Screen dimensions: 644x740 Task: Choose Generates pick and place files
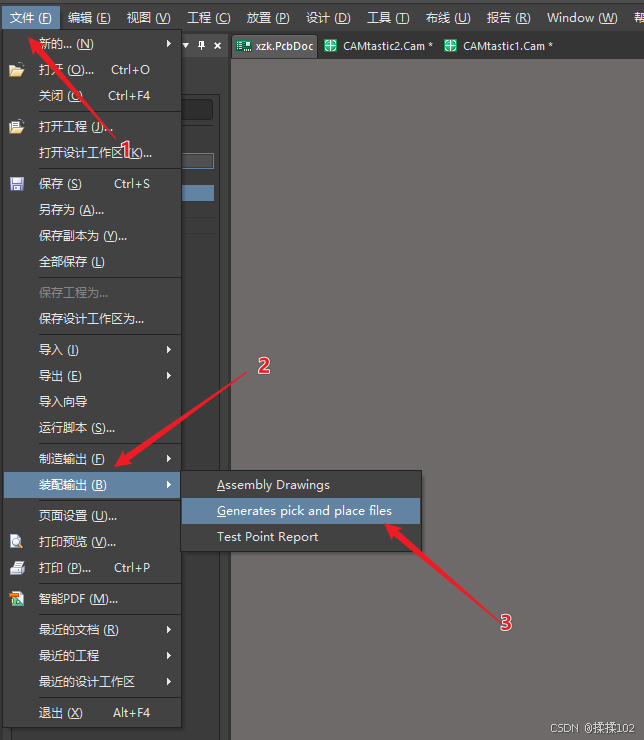pos(301,511)
